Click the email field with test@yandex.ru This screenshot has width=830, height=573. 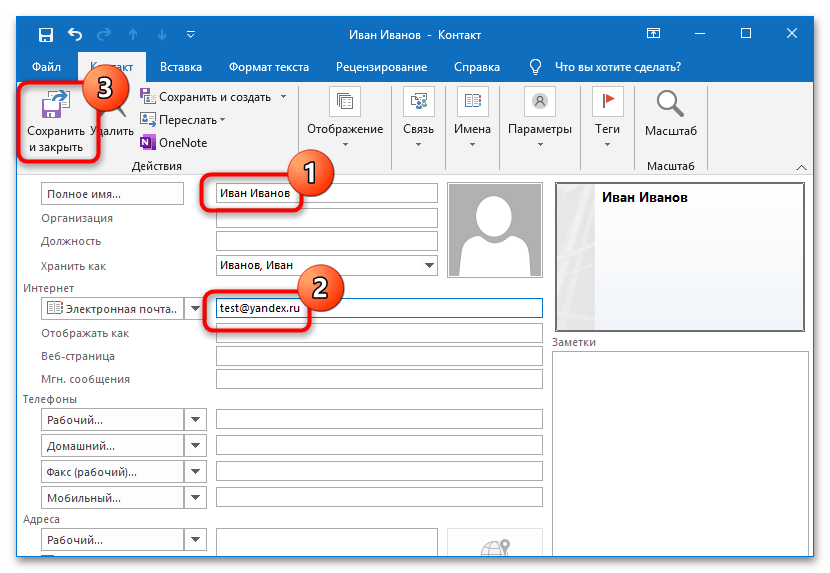(379, 308)
